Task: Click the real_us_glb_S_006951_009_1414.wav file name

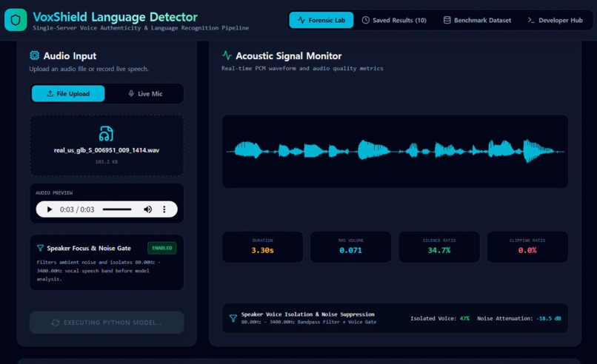Action: click(107, 150)
